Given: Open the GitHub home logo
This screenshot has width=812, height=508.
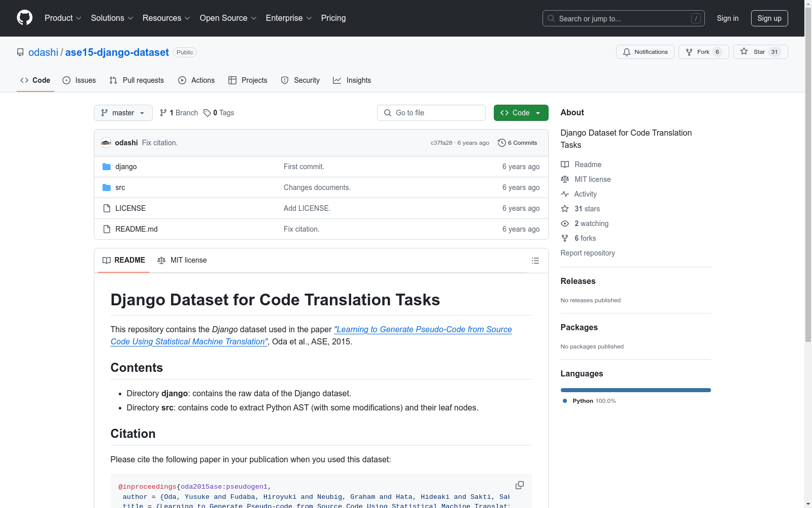Looking at the screenshot, I should pos(24,18).
